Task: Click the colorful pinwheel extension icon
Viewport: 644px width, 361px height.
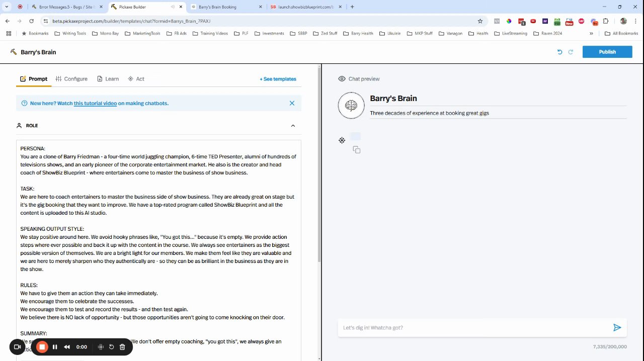Action: [x=509, y=21]
